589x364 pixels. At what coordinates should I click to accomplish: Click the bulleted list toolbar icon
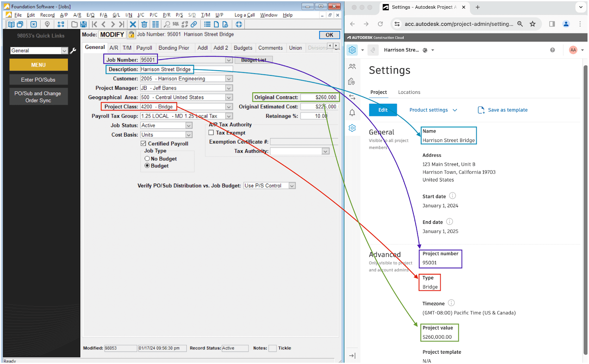(x=207, y=24)
